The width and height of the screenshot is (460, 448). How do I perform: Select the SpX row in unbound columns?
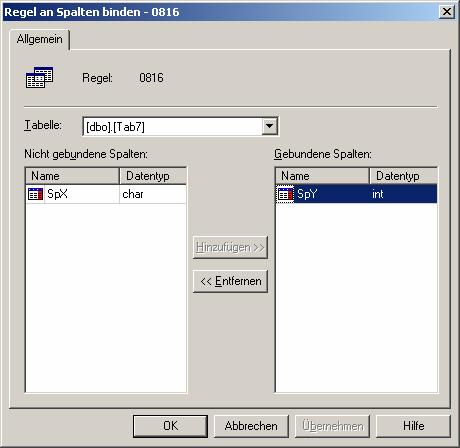(x=106, y=194)
